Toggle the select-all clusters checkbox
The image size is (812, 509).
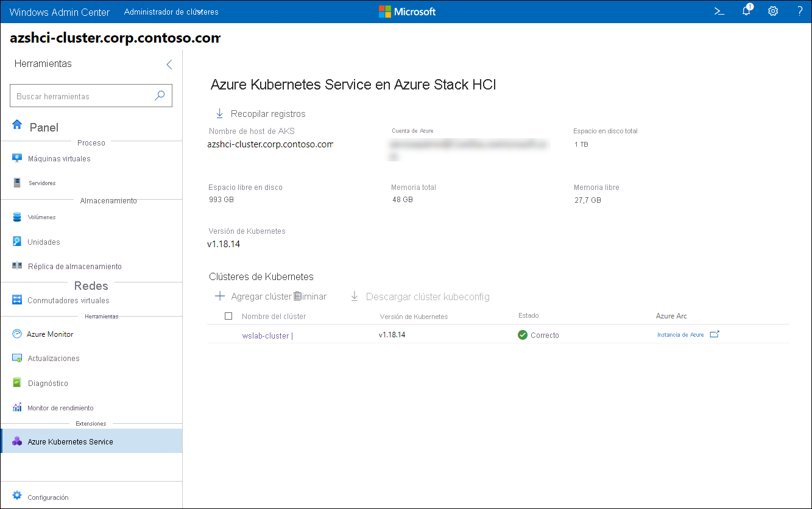click(x=228, y=316)
